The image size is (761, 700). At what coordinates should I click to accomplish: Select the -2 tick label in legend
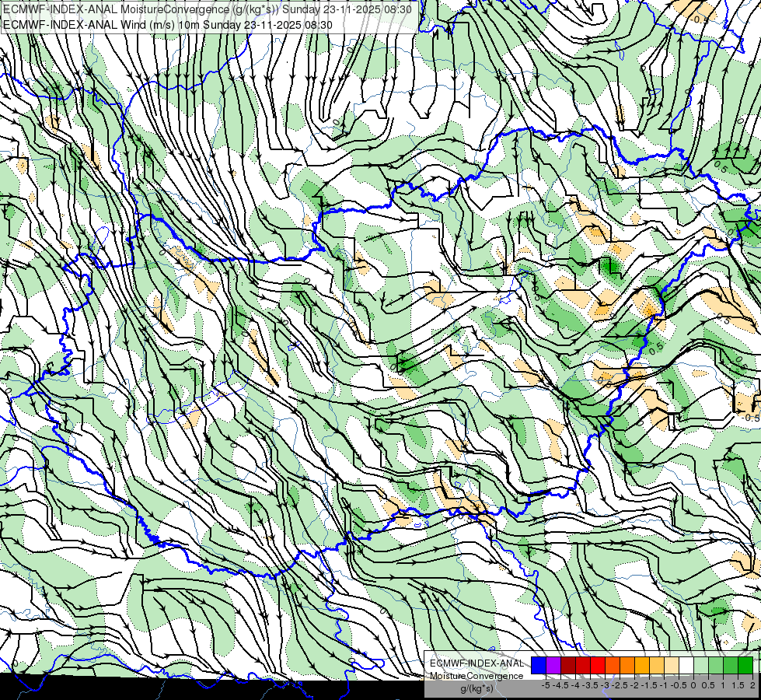click(x=635, y=685)
